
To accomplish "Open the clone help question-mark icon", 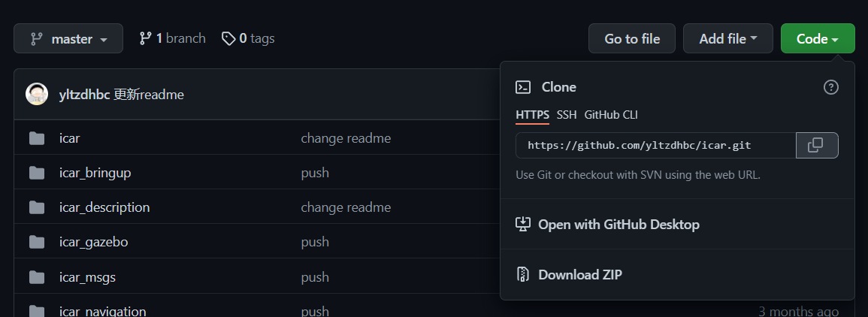I will pyautogui.click(x=831, y=87).
